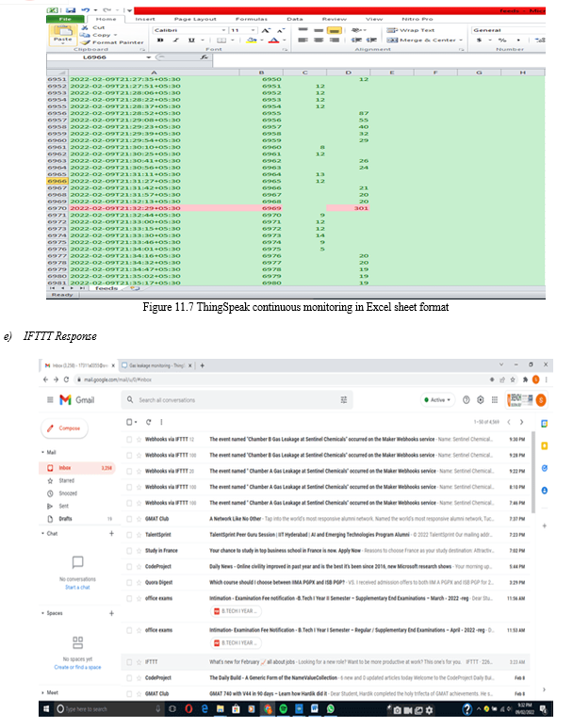
Task: Switch to the Insert ribbon tab
Action: tap(145, 19)
